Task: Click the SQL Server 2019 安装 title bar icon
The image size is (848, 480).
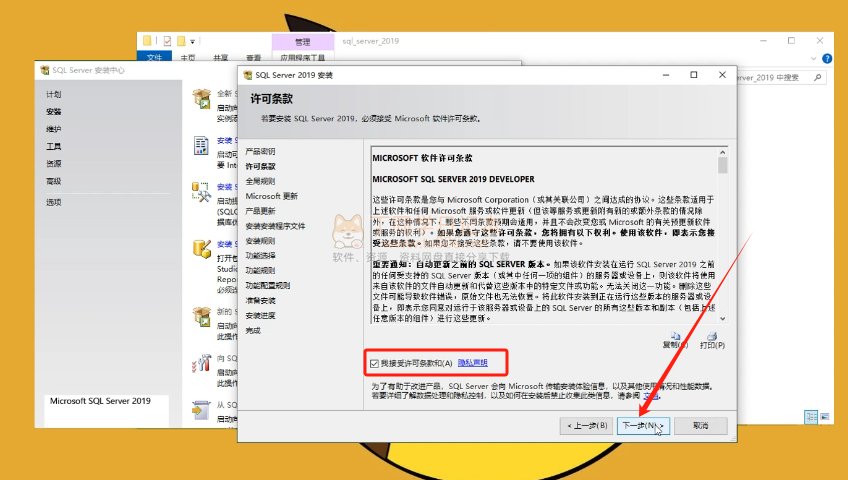Action: tap(248, 75)
